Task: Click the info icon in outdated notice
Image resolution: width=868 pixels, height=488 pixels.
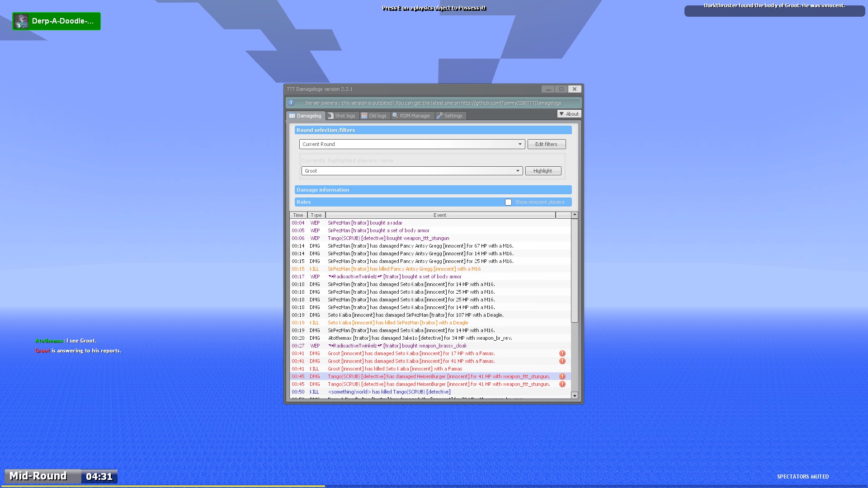Action: coord(291,103)
